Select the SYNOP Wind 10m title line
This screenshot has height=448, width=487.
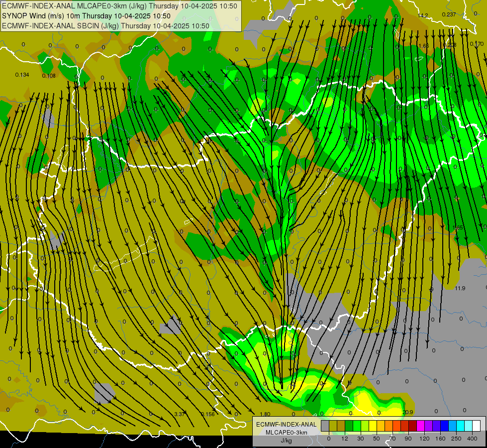87,16
